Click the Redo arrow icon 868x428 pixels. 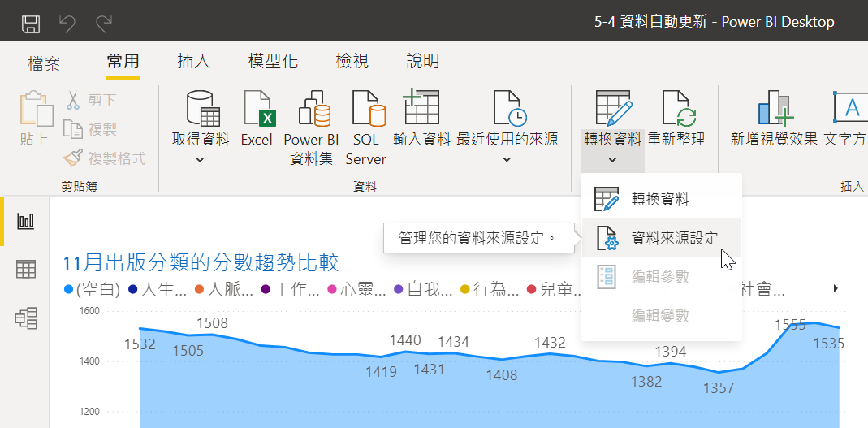tap(103, 24)
